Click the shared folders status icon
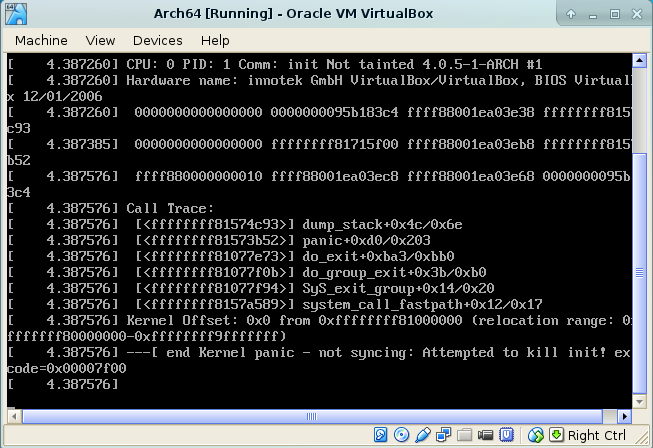 pos(464,435)
